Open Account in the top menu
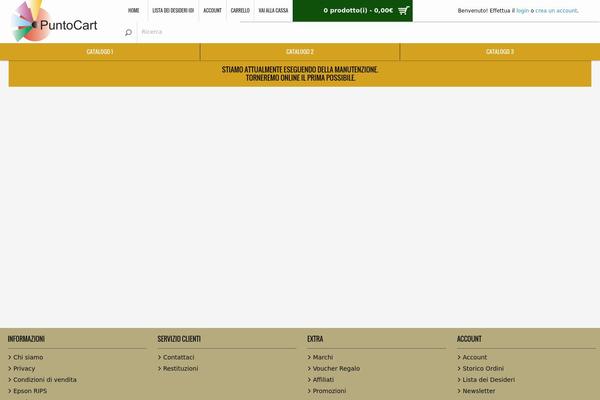The height and width of the screenshot is (400, 600). click(212, 10)
